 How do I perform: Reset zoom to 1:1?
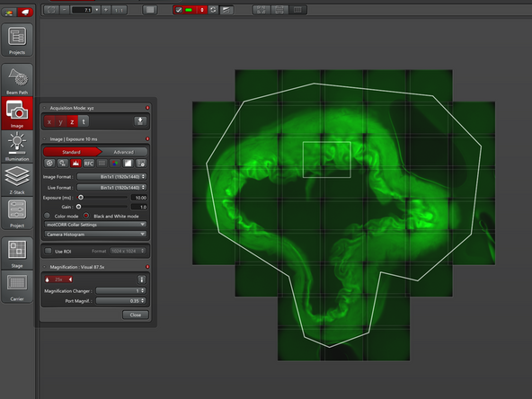click(x=120, y=10)
